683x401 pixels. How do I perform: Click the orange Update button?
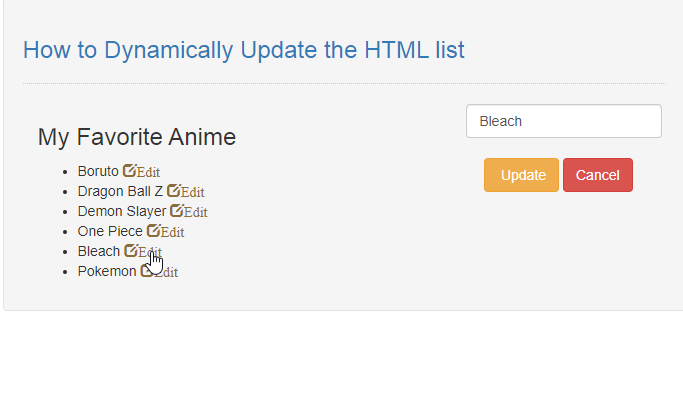click(521, 175)
